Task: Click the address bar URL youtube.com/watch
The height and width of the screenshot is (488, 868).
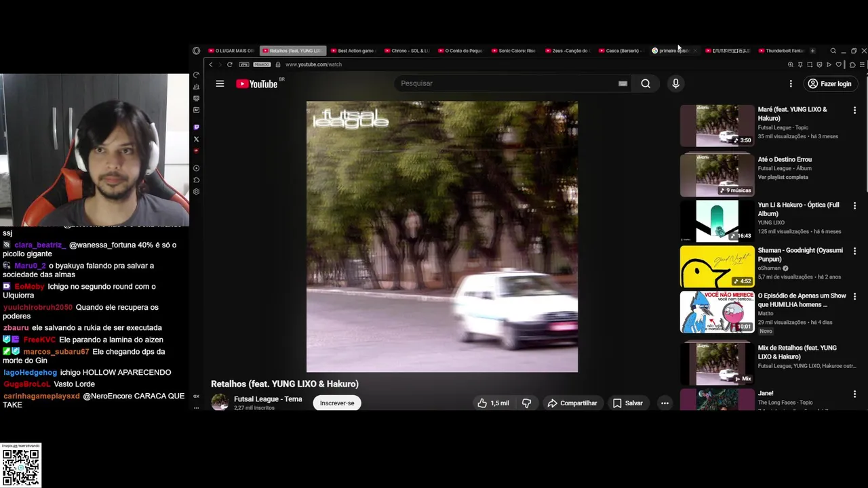Action: coord(313,64)
